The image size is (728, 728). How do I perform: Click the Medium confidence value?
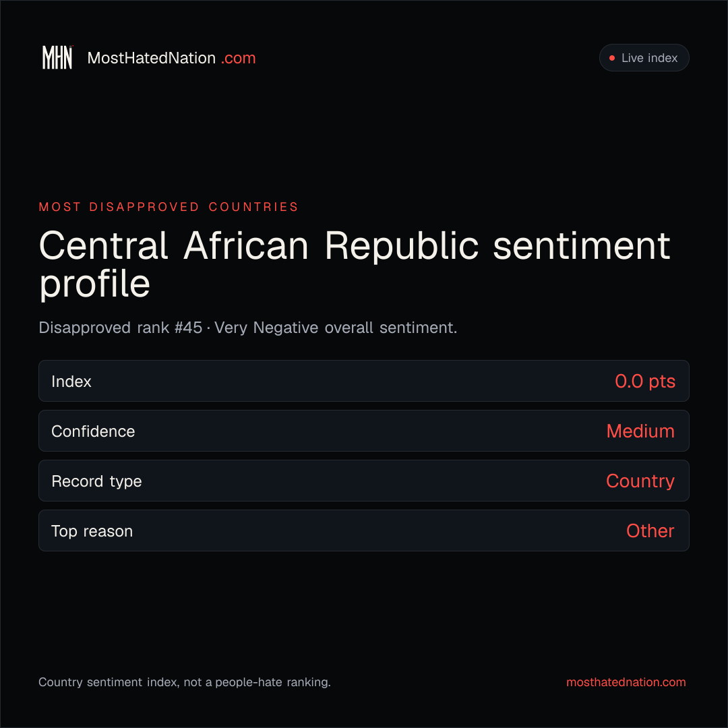[x=641, y=431]
